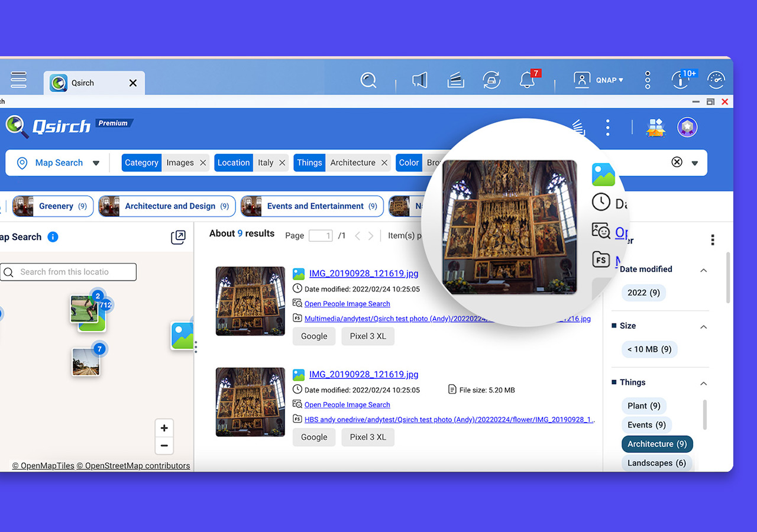Close the Qsirch tab
Image resolution: width=757 pixels, height=532 pixels.
click(x=133, y=83)
